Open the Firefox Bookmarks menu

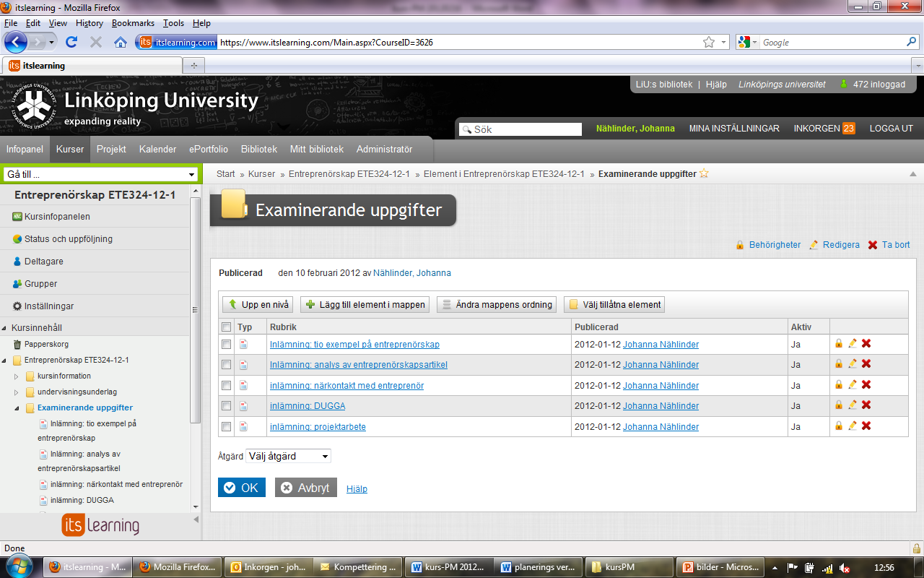pos(133,23)
